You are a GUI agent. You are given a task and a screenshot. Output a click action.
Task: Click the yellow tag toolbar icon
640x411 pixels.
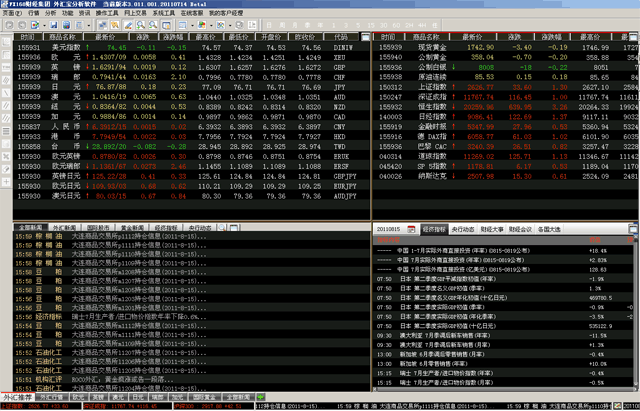[115, 25]
